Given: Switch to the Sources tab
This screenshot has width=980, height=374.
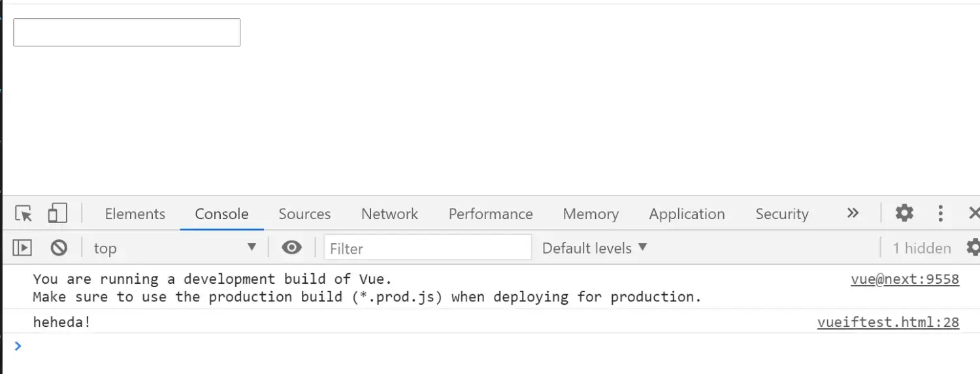Looking at the screenshot, I should pos(304,214).
